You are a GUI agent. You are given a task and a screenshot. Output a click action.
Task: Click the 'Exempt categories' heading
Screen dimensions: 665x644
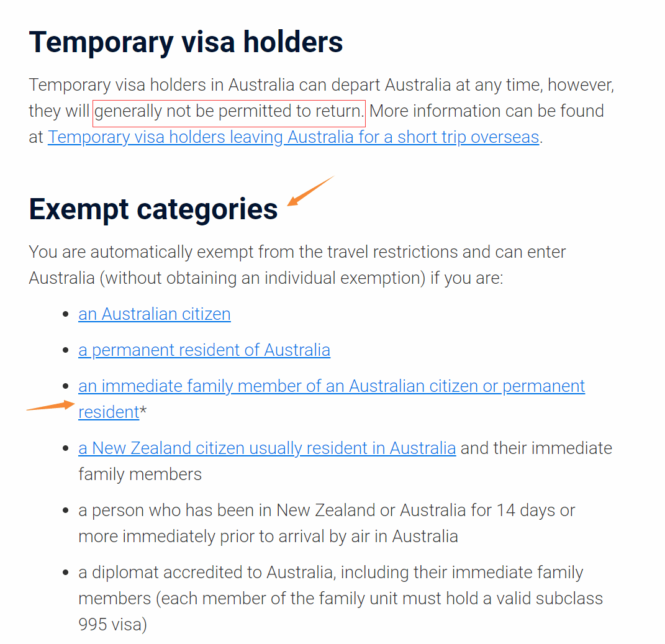(x=153, y=209)
